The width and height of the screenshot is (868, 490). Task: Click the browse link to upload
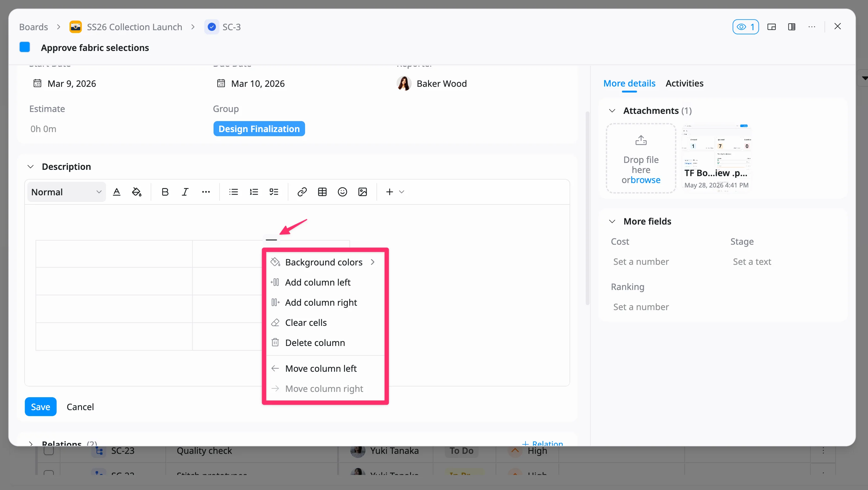(x=646, y=180)
